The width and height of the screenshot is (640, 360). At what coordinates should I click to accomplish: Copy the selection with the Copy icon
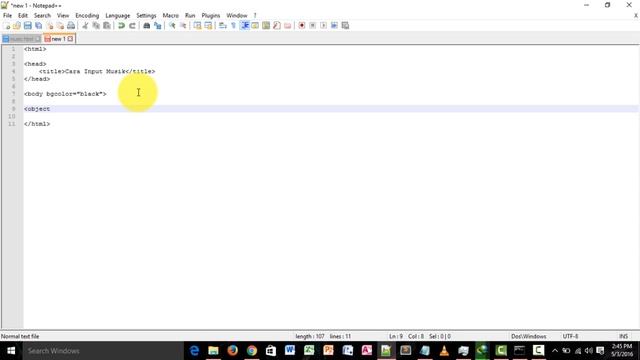pyautogui.click(x=96, y=26)
